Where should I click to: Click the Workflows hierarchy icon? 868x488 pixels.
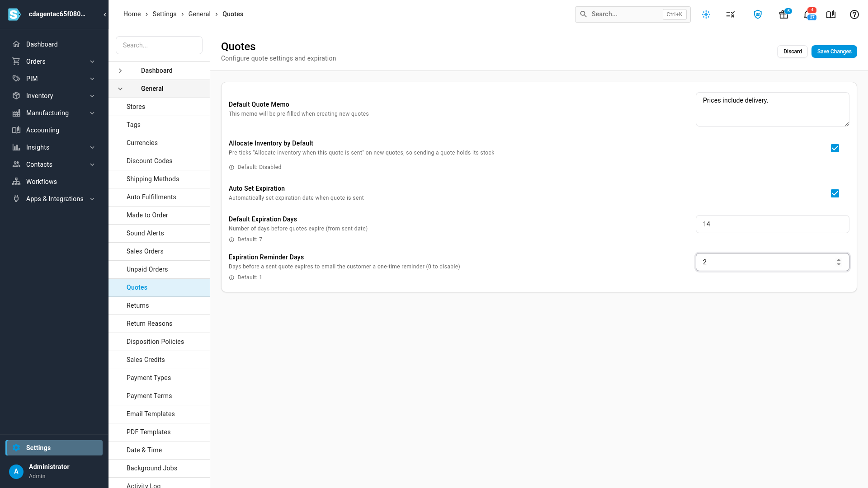click(x=16, y=182)
